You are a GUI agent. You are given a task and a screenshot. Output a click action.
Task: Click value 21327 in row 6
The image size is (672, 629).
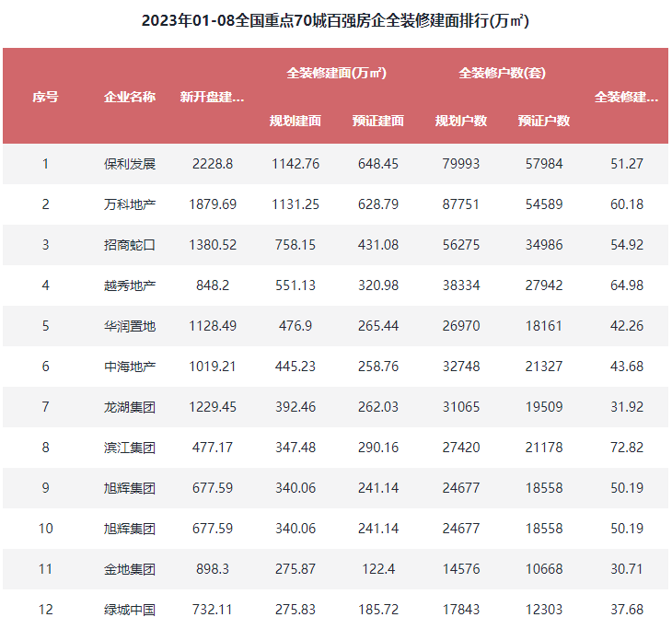544,367
